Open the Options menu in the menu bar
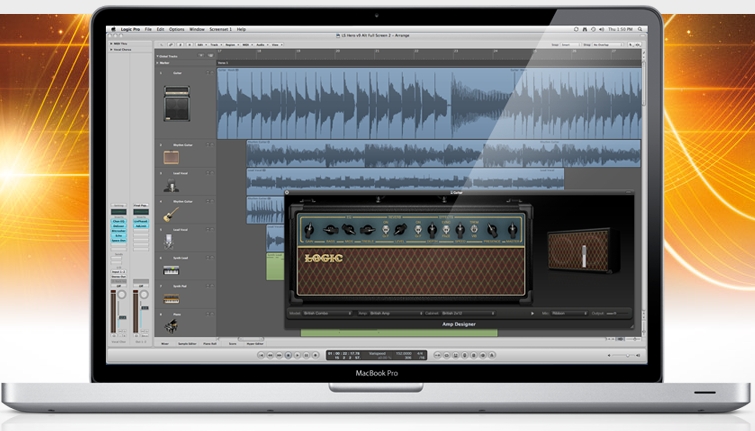 point(177,29)
